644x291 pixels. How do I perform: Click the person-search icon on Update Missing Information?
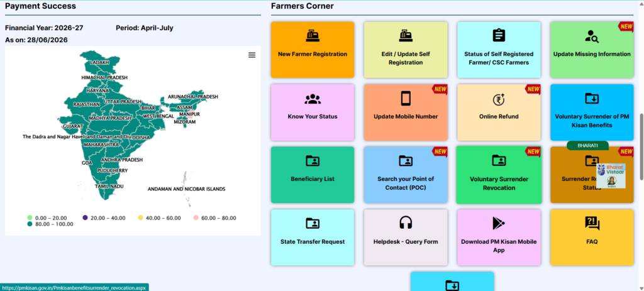point(592,36)
